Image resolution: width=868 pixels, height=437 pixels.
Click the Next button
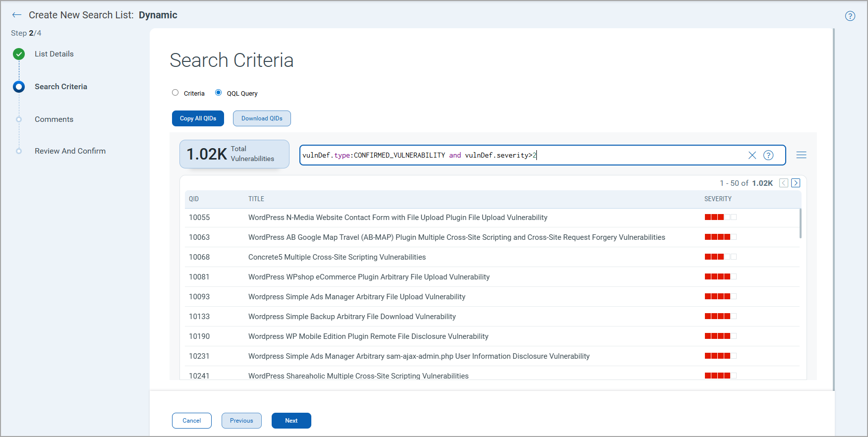coord(291,421)
